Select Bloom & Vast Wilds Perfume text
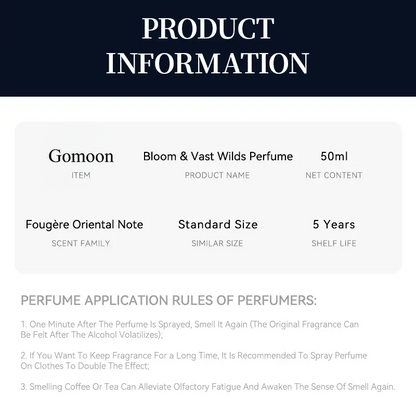The height and width of the screenshot is (416, 416). coord(218,156)
